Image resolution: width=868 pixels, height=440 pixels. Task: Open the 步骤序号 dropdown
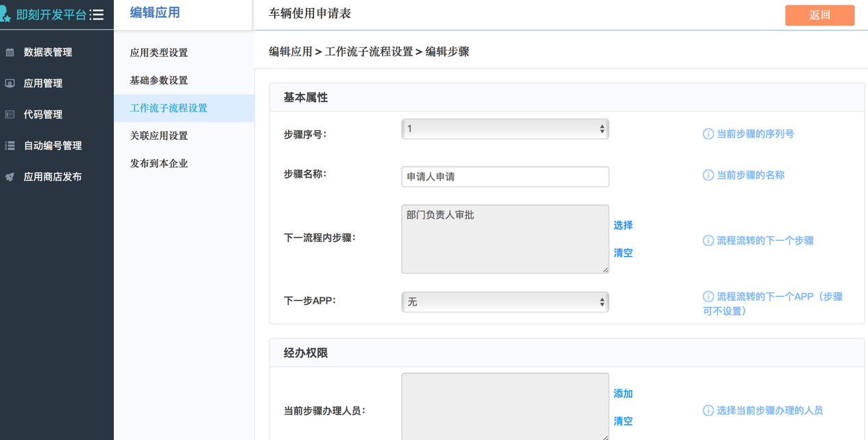tap(505, 129)
